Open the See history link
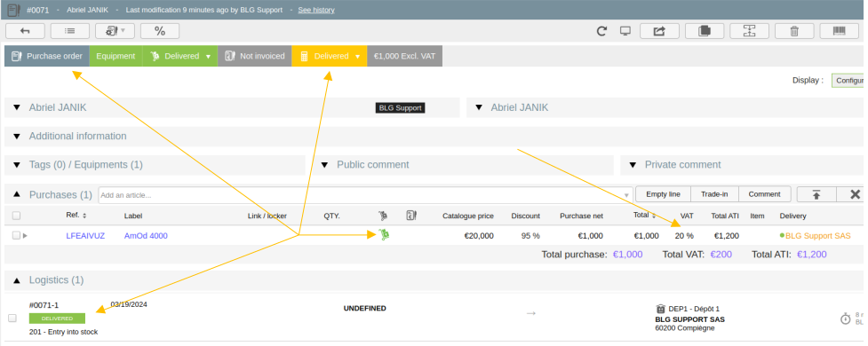The image size is (868, 346). [x=316, y=10]
